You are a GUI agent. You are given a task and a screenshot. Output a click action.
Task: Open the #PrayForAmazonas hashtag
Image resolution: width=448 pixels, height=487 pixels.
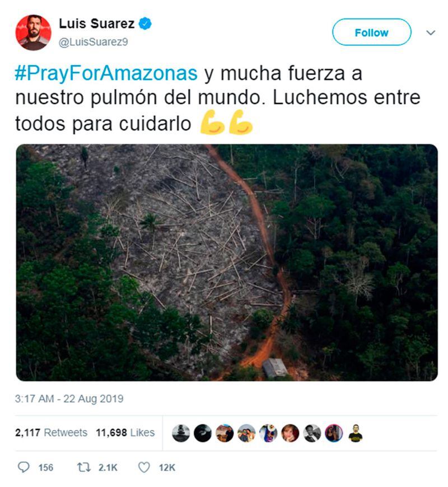106,73
